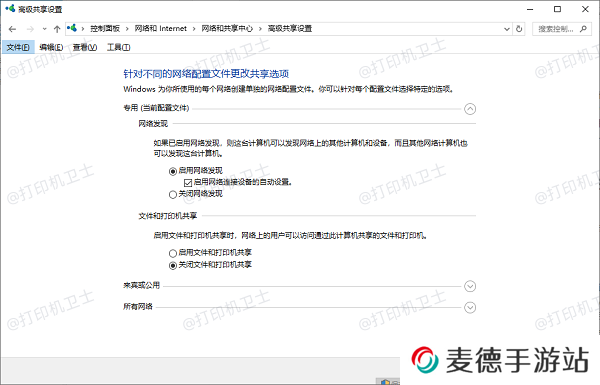Navigate to 控制面板 breadcrumb
This screenshot has width=600, height=385.
tap(105, 29)
